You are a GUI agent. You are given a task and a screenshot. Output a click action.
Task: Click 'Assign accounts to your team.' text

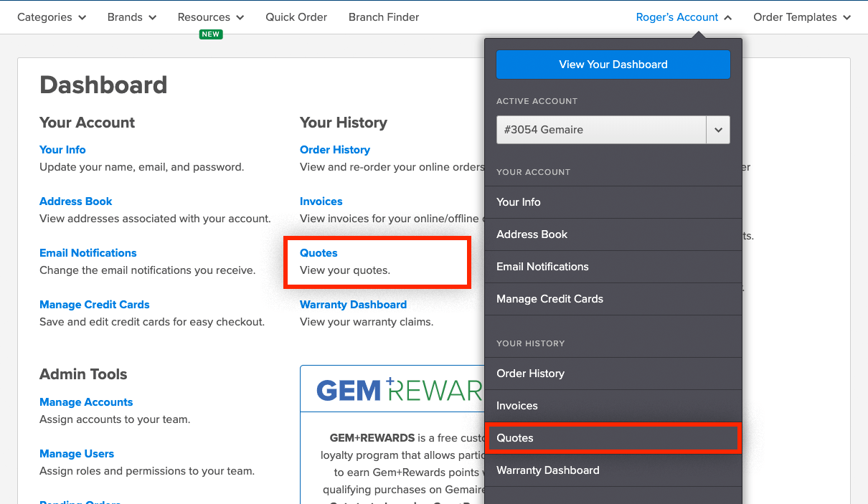(x=115, y=419)
